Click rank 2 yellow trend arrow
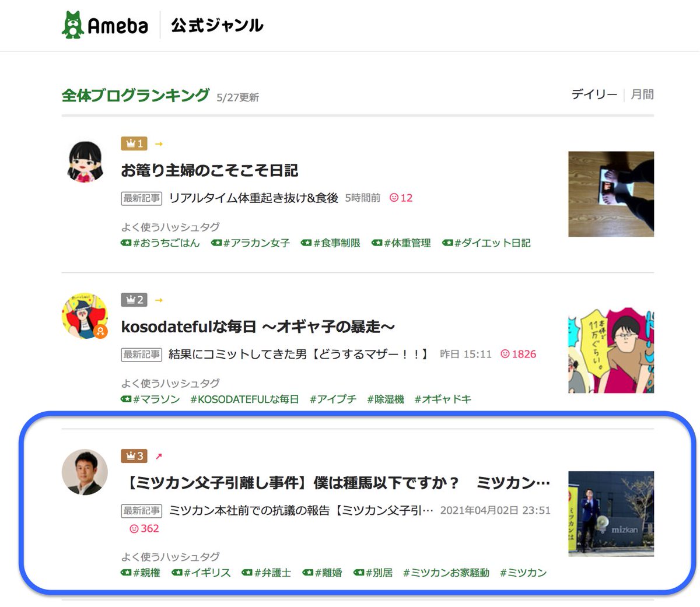 coord(159,300)
